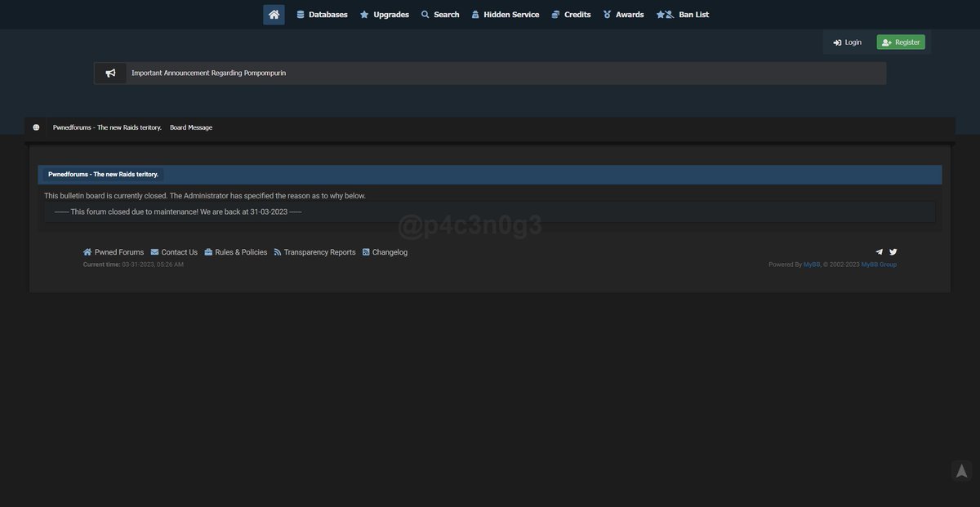Go to the forum home icon
Screen dimensions: 980x507
(x=274, y=15)
